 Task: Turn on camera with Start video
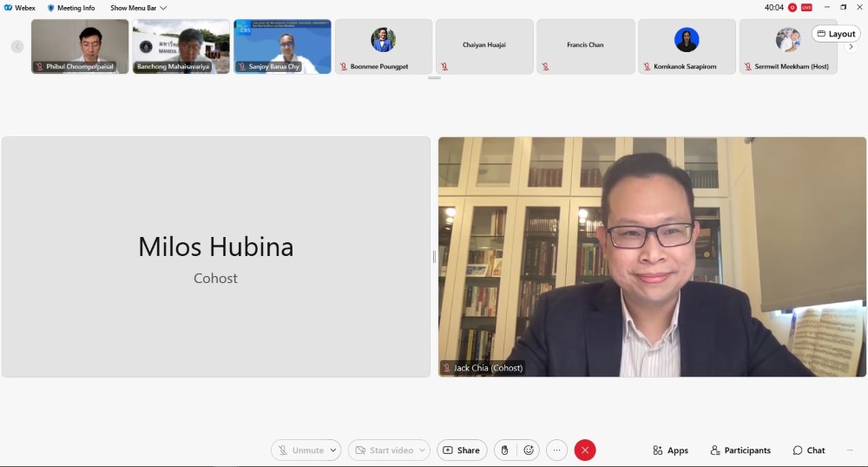click(x=383, y=451)
